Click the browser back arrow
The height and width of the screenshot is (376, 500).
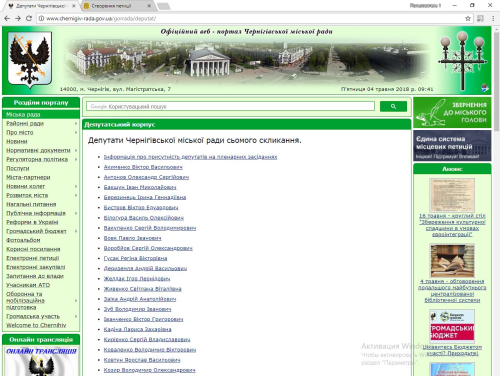[7, 18]
